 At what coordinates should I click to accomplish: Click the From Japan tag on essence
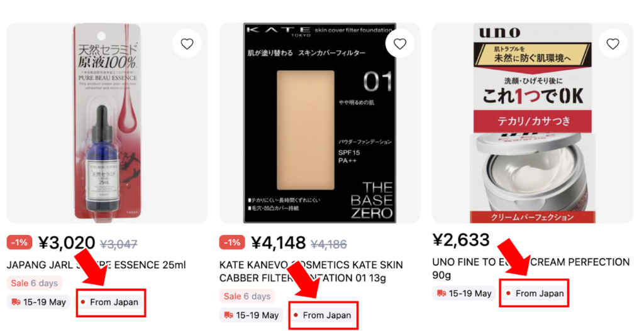click(110, 302)
